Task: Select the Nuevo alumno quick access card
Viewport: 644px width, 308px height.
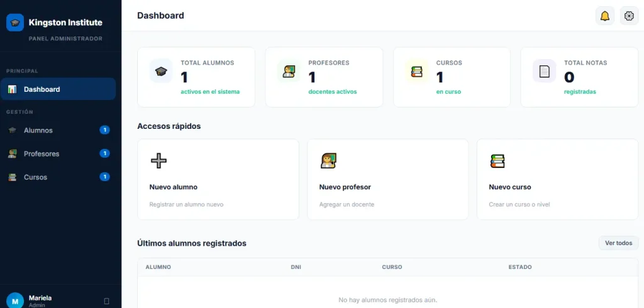Action: 218,180
